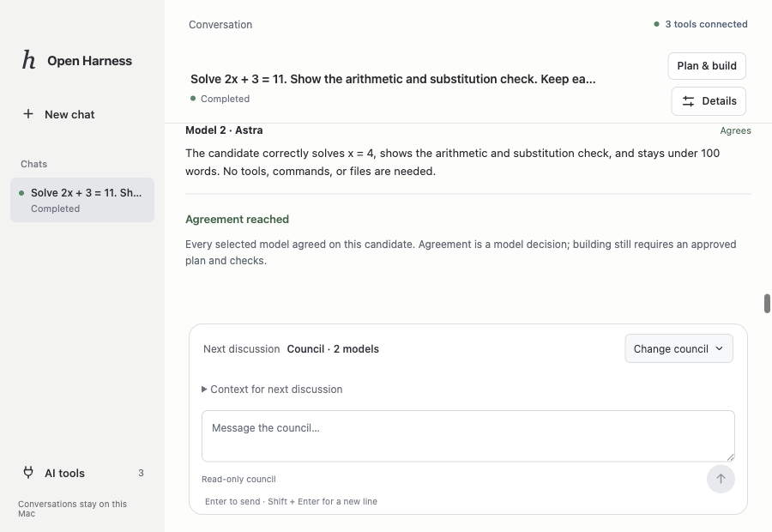Click the conversation scrollbar thumb
Screen dimensions: 772x532
coord(767,304)
